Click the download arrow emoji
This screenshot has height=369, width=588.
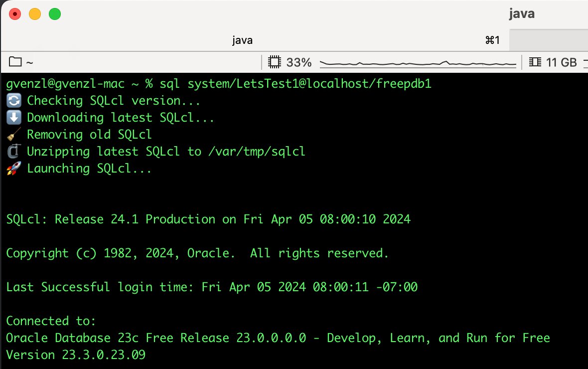[x=14, y=118]
